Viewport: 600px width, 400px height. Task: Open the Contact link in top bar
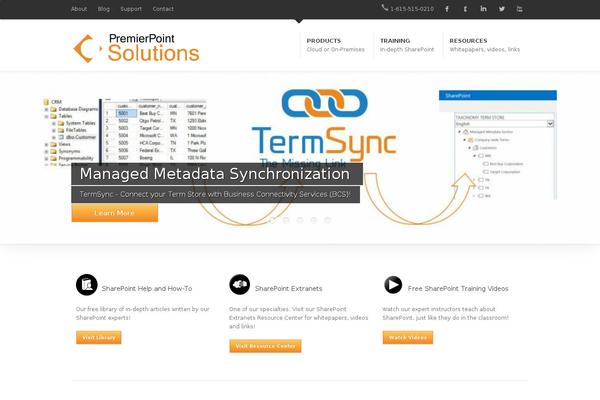point(163,9)
